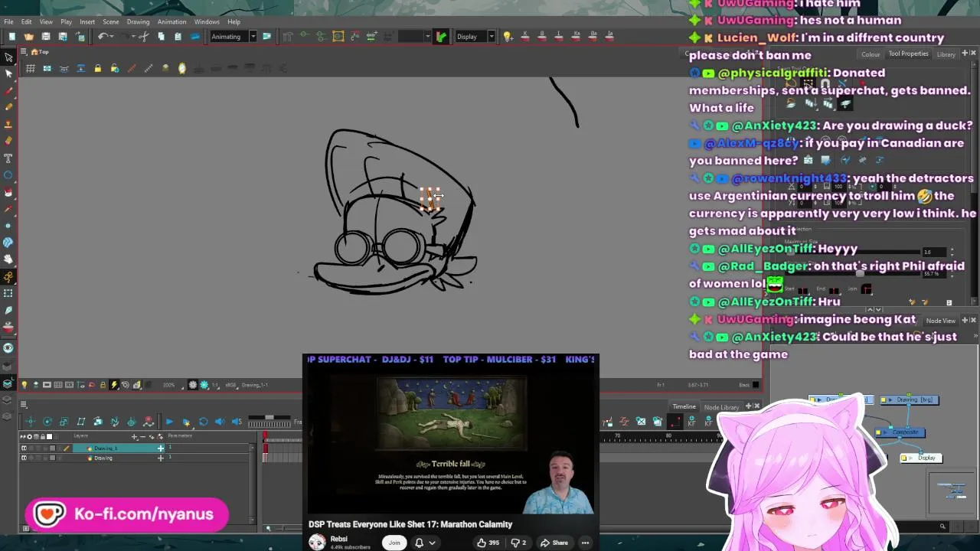Open the timeline view hamburger menu
This screenshot has height=551, width=980.
point(23,405)
